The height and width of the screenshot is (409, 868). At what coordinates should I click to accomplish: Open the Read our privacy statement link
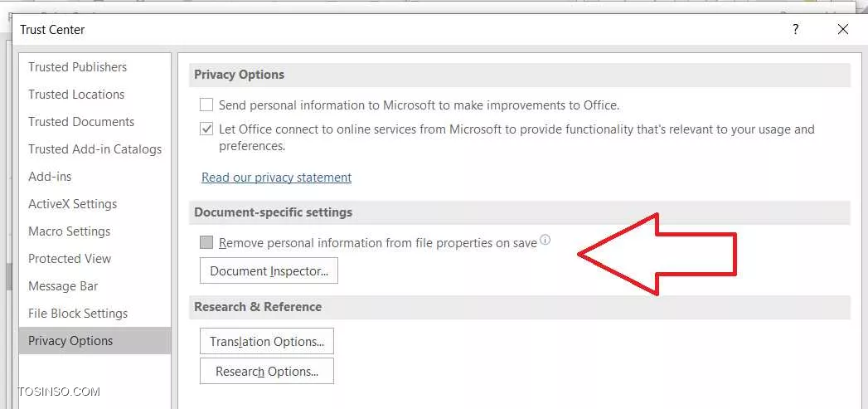point(276,178)
